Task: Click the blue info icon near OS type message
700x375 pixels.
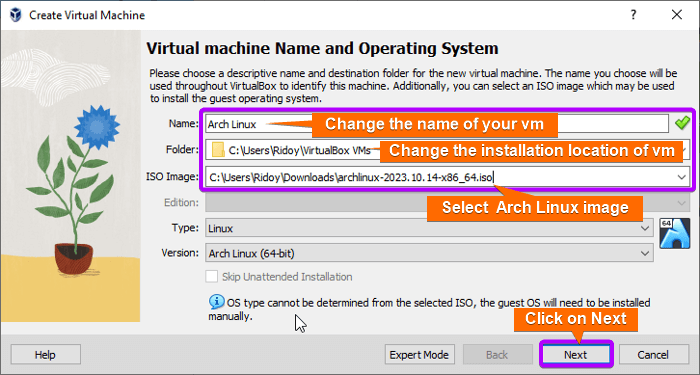Action: coord(217,302)
